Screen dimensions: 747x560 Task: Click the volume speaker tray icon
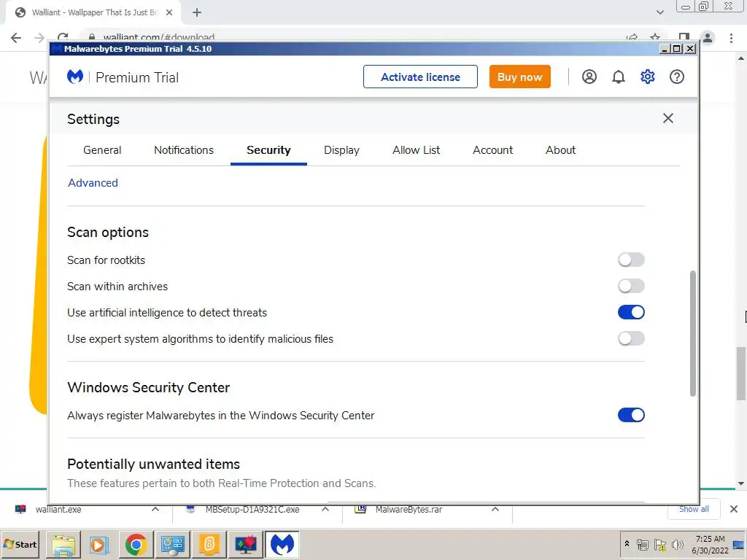click(x=678, y=544)
